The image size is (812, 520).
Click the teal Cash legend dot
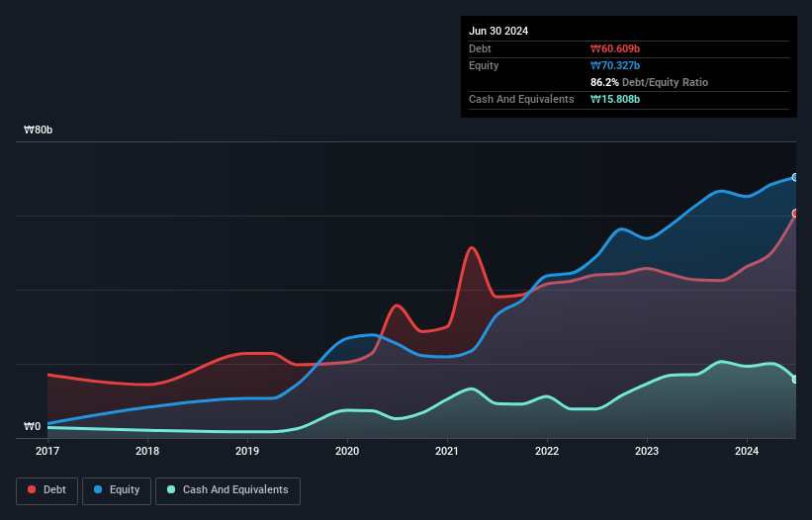[x=171, y=489]
